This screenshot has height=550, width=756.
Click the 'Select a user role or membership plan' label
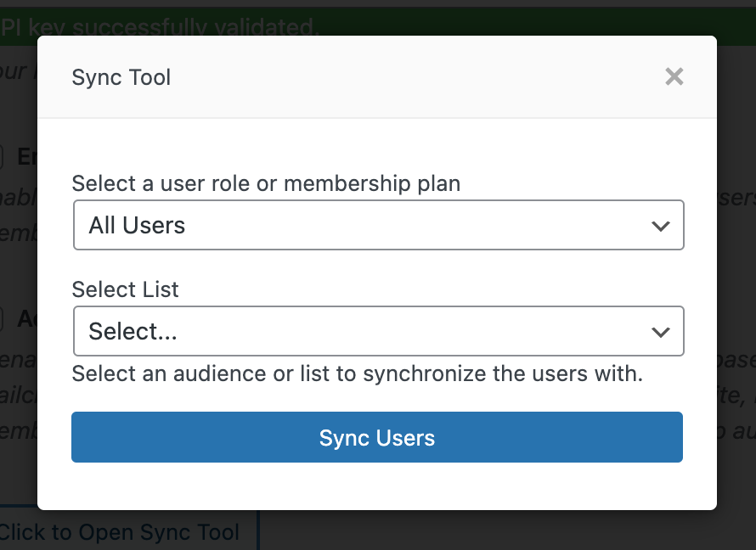[x=266, y=183]
